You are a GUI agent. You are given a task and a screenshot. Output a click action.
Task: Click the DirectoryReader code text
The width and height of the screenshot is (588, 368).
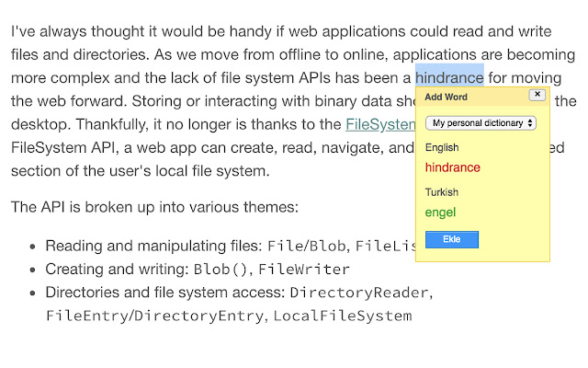359,293
